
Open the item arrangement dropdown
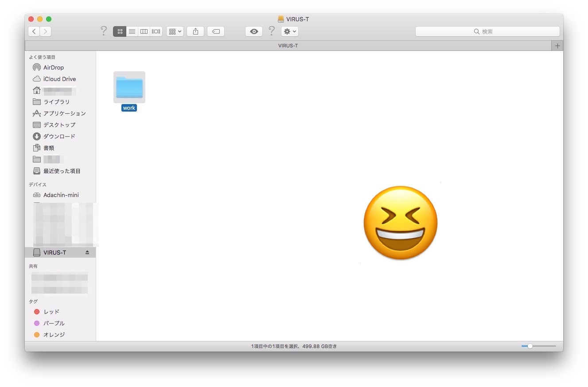(175, 31)
